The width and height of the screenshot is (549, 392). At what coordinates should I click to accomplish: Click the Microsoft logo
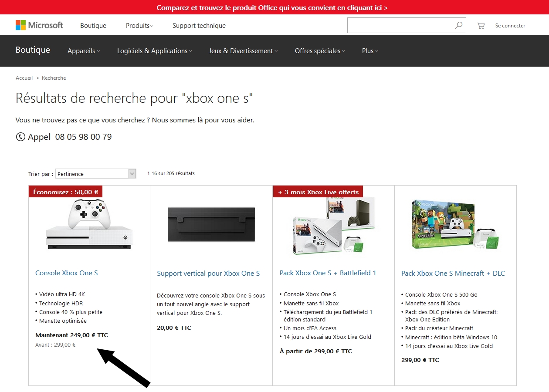pos(39,25)
